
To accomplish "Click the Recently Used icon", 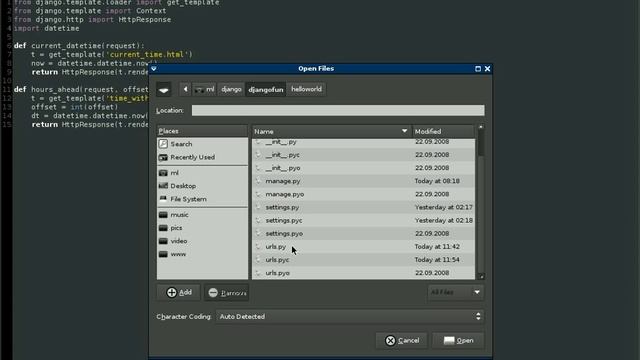I will pyautogui.click(x=163, y=157).
